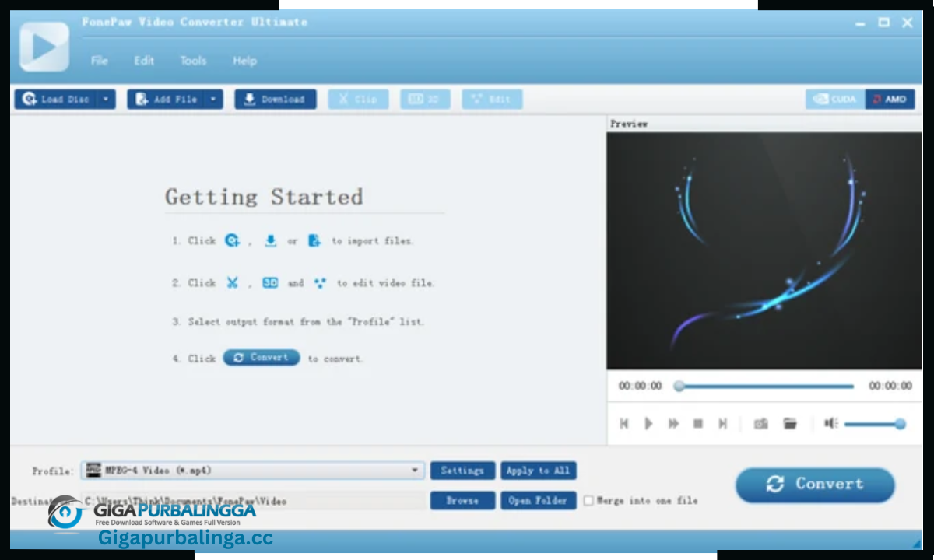Expand the Add File dropdown arrow
Viewport: 934px width, 560px height.
[214, 99]
